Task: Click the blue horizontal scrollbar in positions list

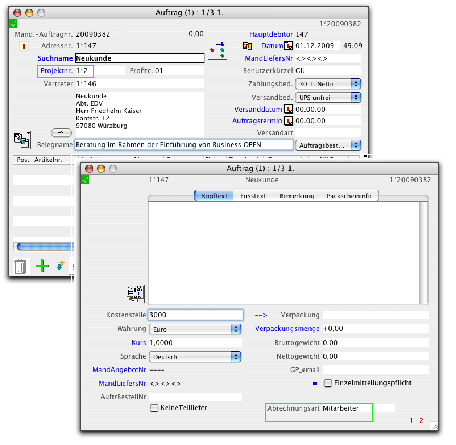Action: (x=45, y=247)
